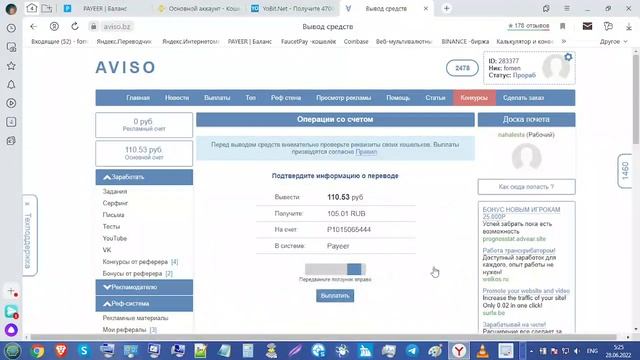The image size is (640, 360).
Task: Open the browser hamburger menu icon
Action: (x=567, y=8)
